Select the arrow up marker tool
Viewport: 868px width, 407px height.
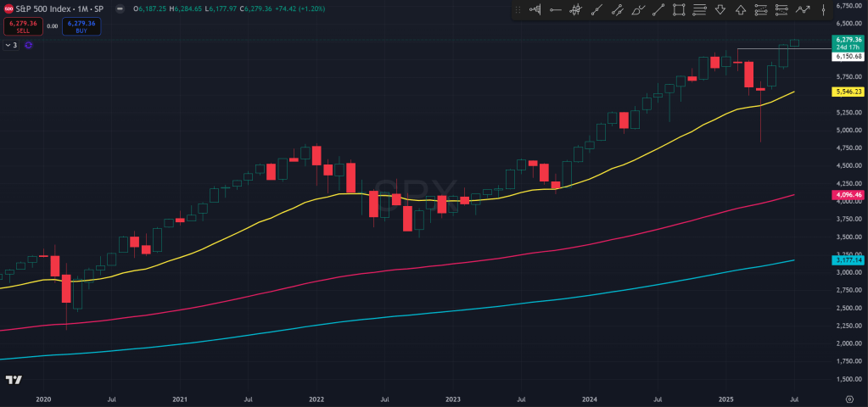click(741, 10)
